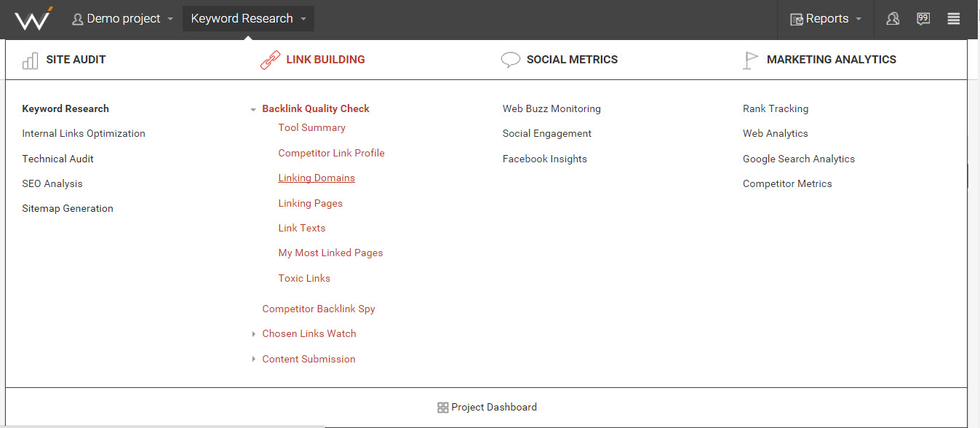980x428 pixels.
Task: Click the Link Building chain icon
Action: point(270,60)
